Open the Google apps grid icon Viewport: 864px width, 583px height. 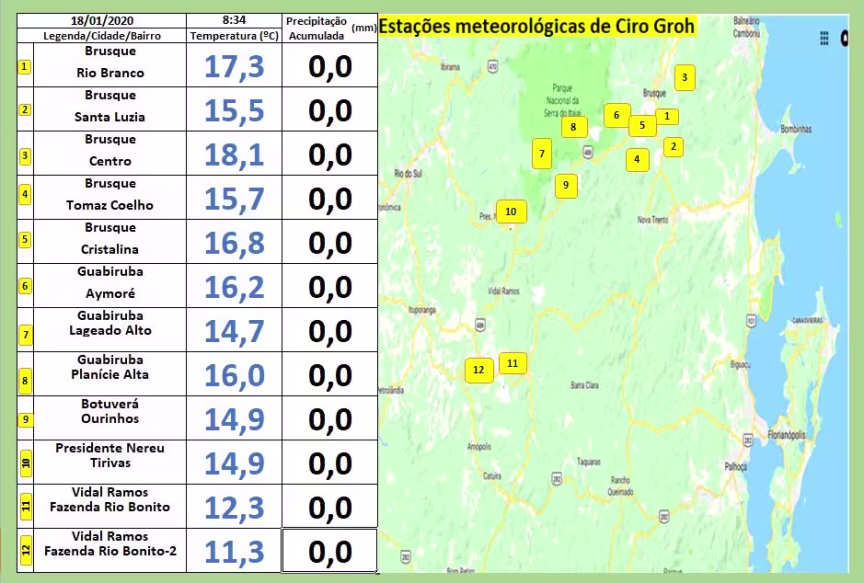click(x=824, y=38)
